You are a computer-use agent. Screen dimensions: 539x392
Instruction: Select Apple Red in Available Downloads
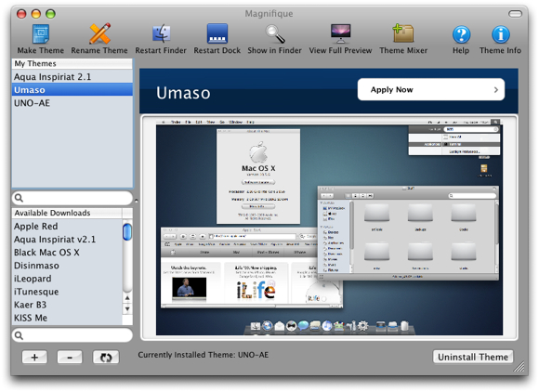tap(67, 226)
